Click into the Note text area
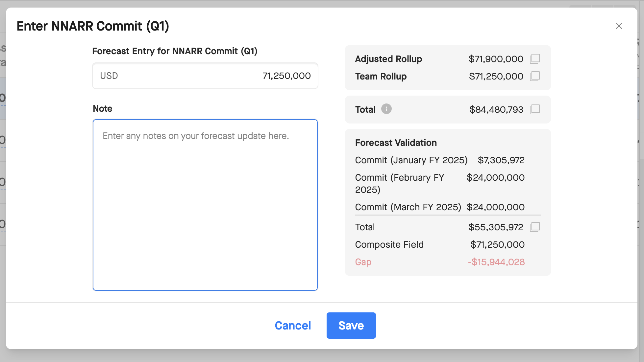The width and height of the screenshot is (644, 362). [205, 205]
